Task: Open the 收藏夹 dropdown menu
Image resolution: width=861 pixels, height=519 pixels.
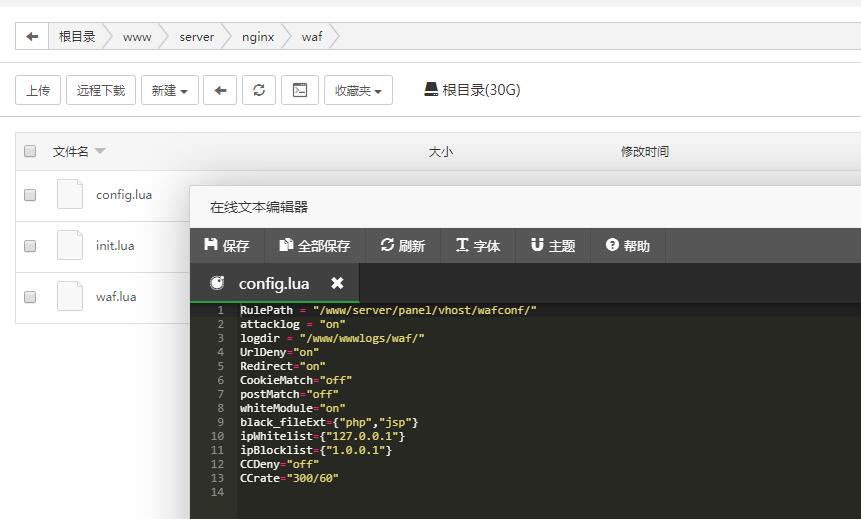Action: 357,90
